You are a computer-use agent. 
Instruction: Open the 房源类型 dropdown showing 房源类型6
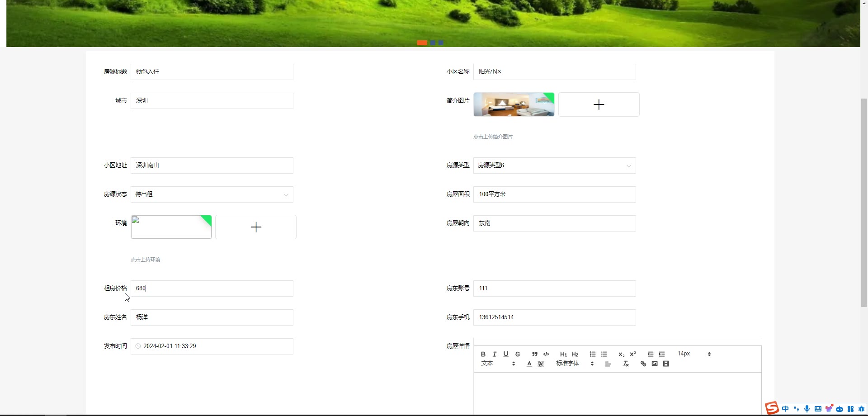(x=554, y=165)
